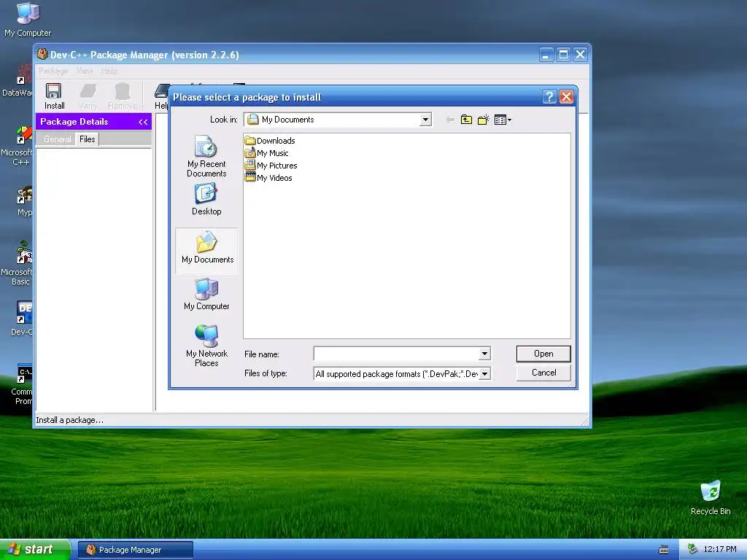Open the View menu

point(85,71)
